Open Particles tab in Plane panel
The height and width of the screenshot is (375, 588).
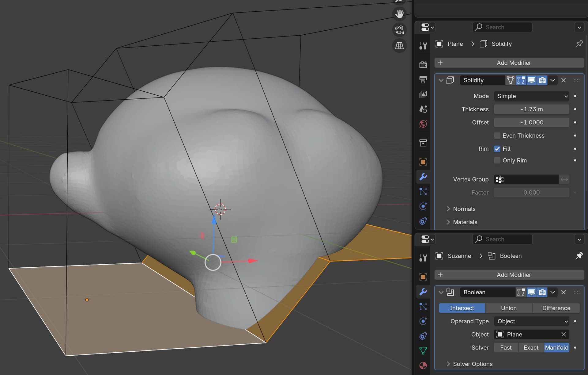point(423,191)
